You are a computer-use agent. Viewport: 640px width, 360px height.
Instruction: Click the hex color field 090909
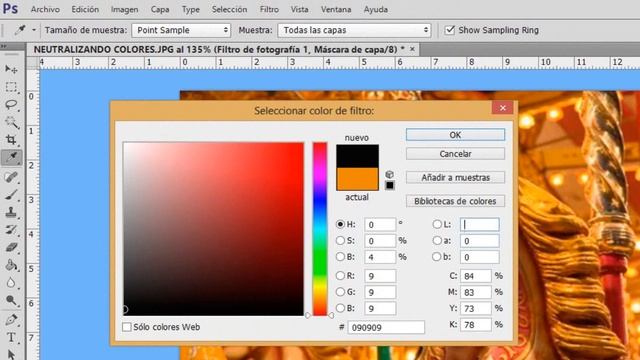(386, 327)
